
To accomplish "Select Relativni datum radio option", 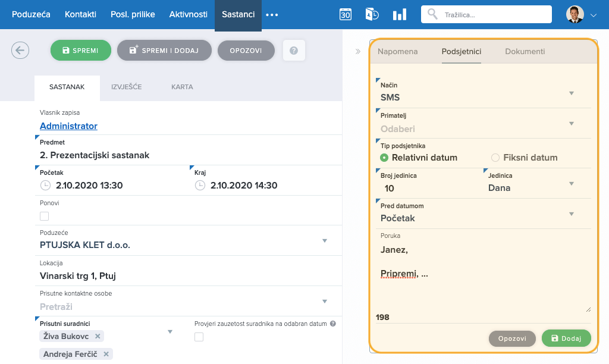I will pyautogui.click(x=384, y=158).
